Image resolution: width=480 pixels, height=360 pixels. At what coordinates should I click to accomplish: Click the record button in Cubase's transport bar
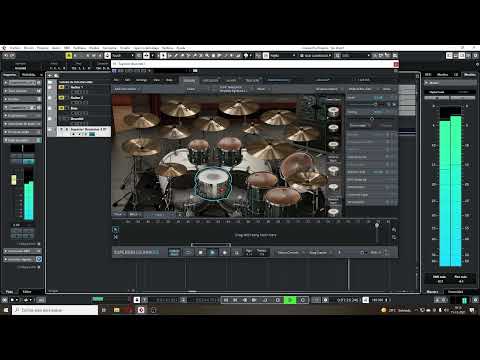(303, 300)
